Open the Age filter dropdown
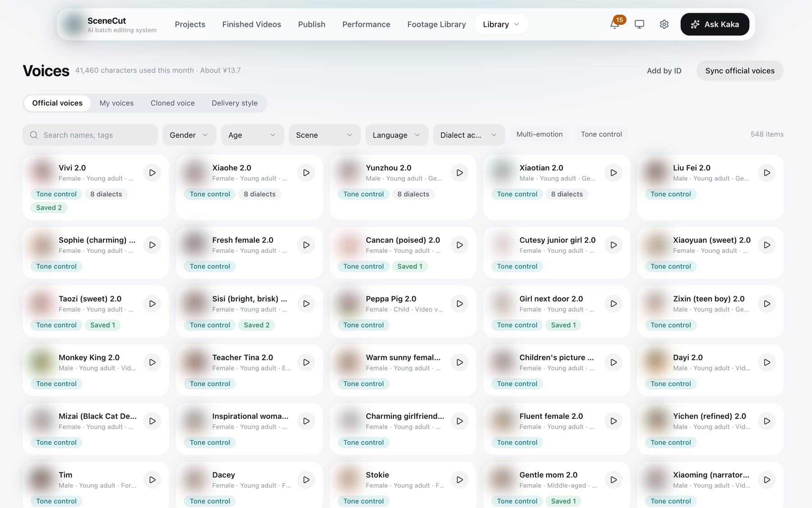Screen dimensions: 812x508 click(x=252, y=135)
